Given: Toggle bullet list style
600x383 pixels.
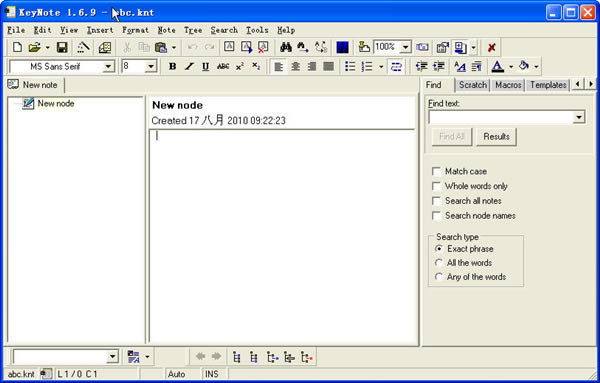Looking at the screenshot, I should tap(350, 67).
